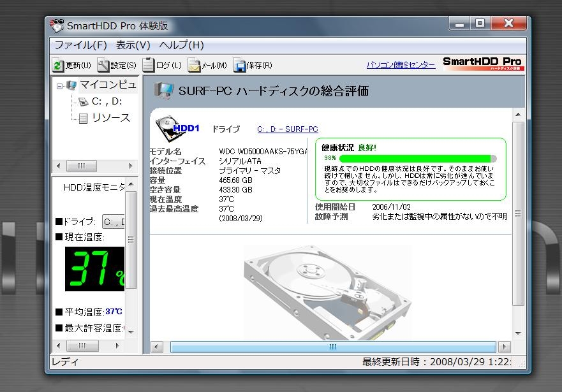Open the ヘルプ(H) menu

coord(181,45)
